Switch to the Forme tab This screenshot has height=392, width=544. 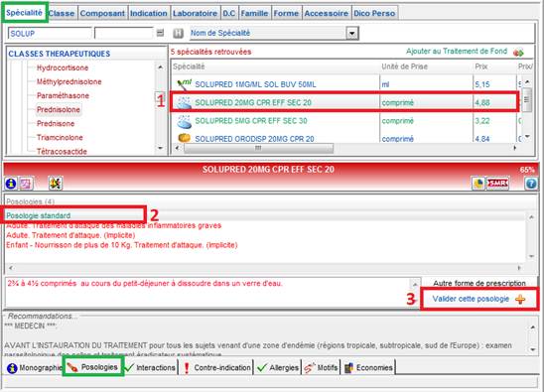pyautogui.click(x=286, y=13)
